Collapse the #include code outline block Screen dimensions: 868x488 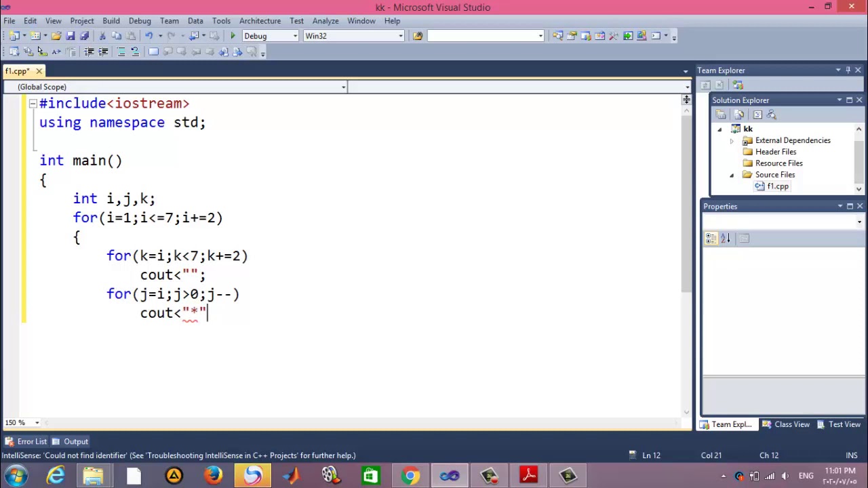32,104
